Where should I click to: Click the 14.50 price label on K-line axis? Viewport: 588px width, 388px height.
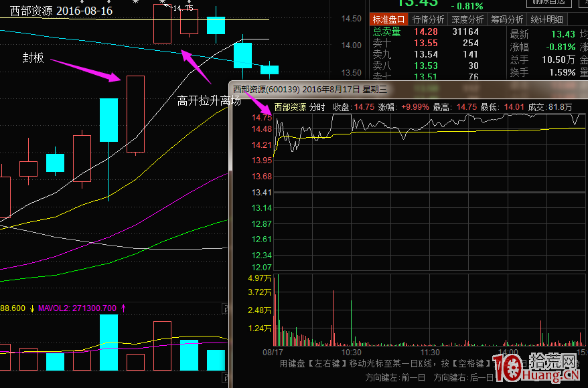click(x=352, y=19)
